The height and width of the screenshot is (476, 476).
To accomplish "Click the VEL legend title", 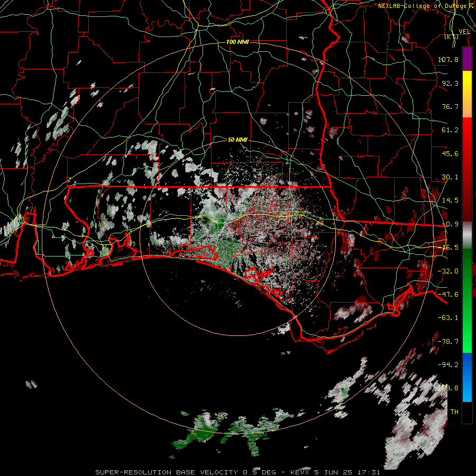I will pos(464,32).
